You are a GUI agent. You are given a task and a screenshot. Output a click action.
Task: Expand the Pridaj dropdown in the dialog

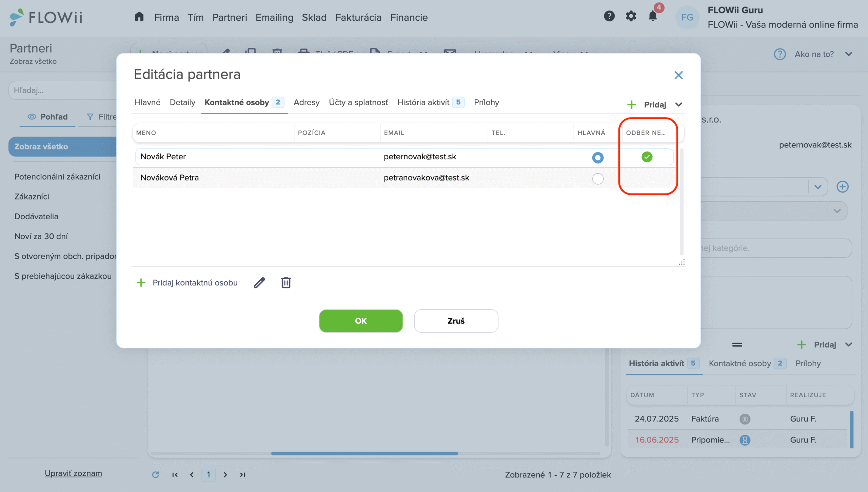(678, 105)
